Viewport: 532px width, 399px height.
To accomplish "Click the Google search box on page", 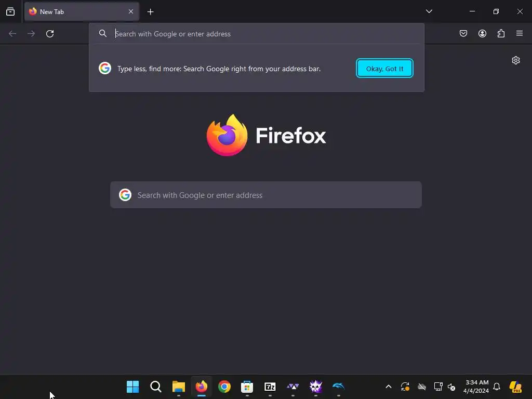I will (x=266, y=195).
